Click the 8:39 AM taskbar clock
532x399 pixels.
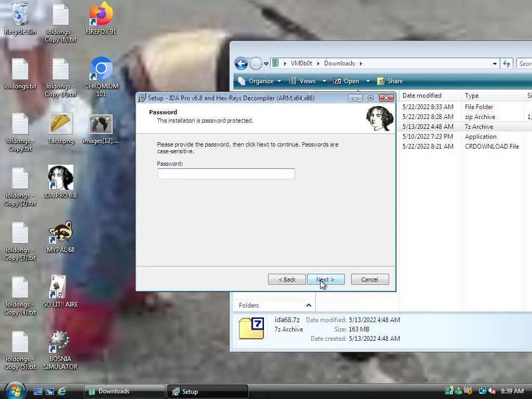pos(512,391)
